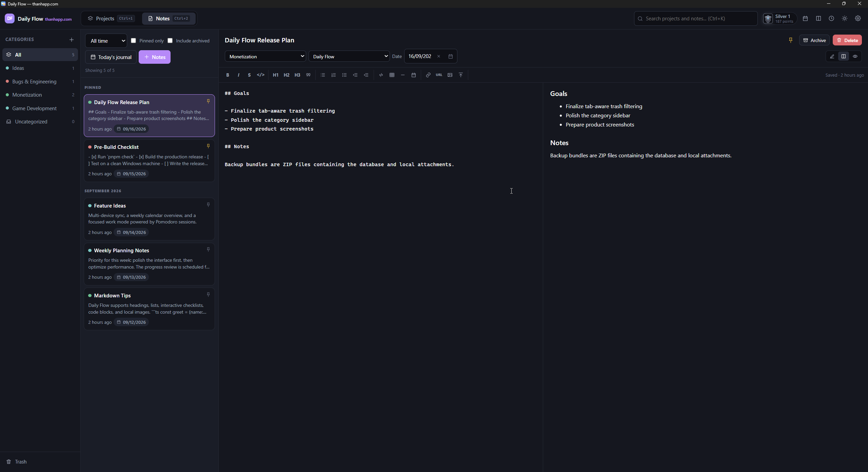Pin the Markdown Tips note
Screen dimensions: 868x472
click(208, 295)
